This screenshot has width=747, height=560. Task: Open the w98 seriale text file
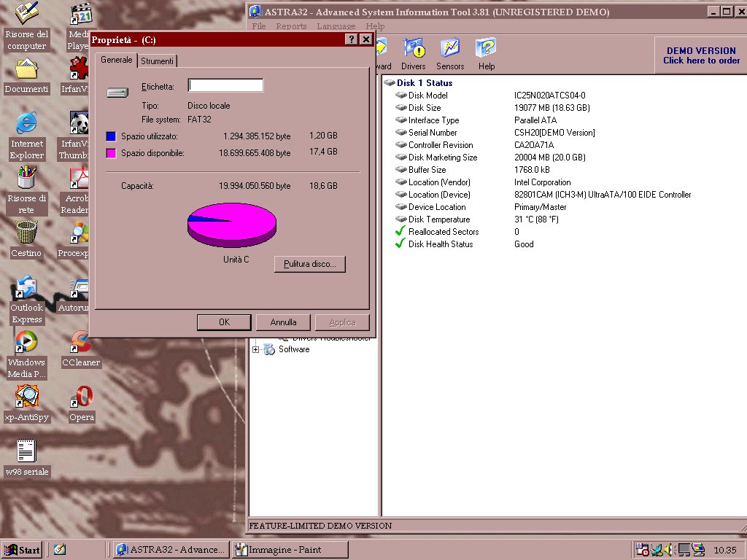(26, 456)
